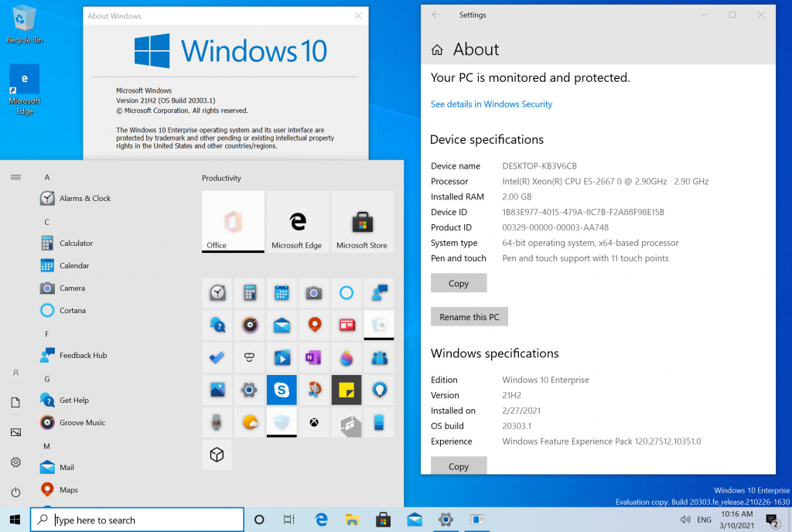Viewport: 792px width, 532px height.
Task: Launch the Alarms & Clock small tile
Action: pos(217,293)
